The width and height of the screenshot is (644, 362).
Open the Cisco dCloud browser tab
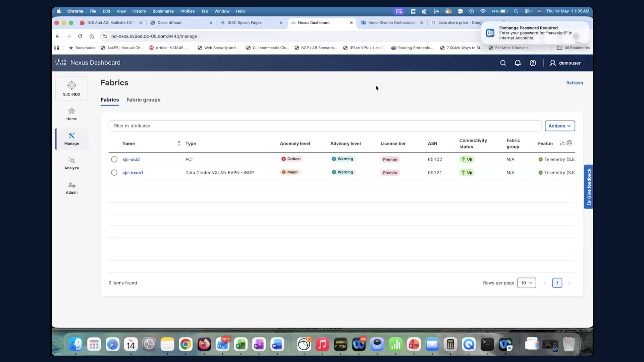[x=181, y=23]
